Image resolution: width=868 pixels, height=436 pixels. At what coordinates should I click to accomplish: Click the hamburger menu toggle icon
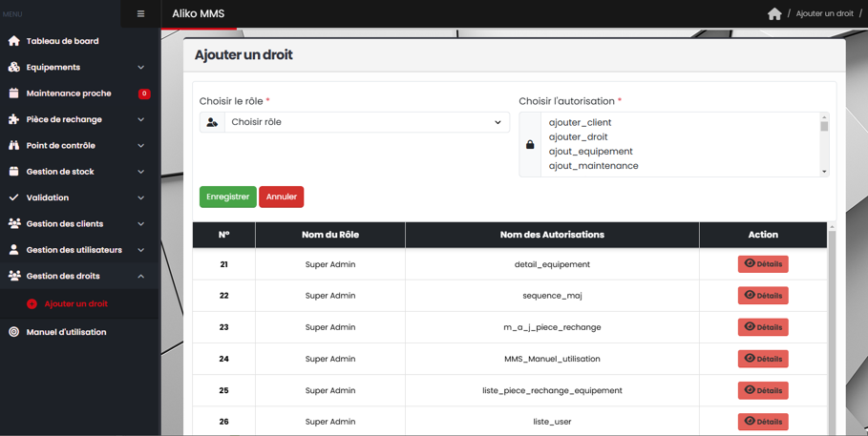(140, 14)
